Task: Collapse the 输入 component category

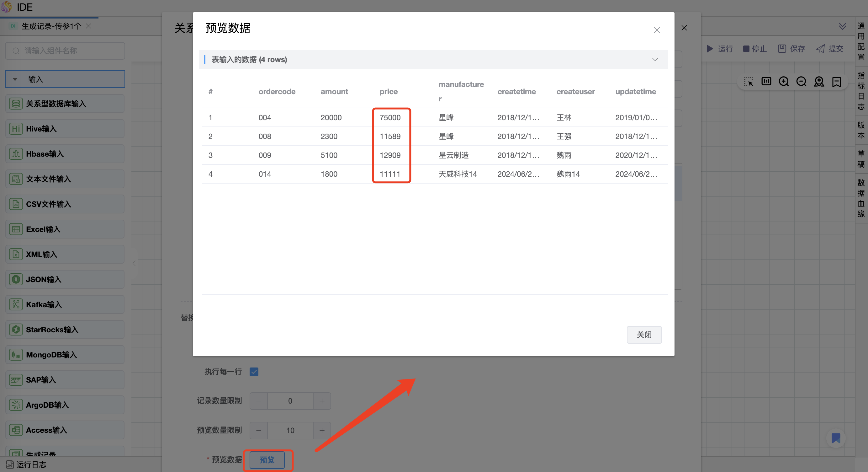Action: 15,79
